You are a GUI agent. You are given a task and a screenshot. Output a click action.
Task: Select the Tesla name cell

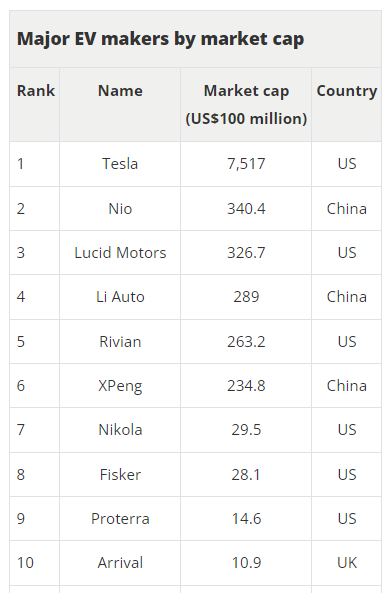pyautogui.click(x=120, y=164)
